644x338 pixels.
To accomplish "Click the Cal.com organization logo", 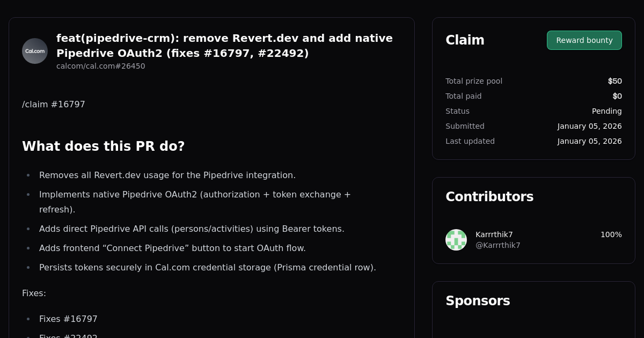I will click(34, 50).
